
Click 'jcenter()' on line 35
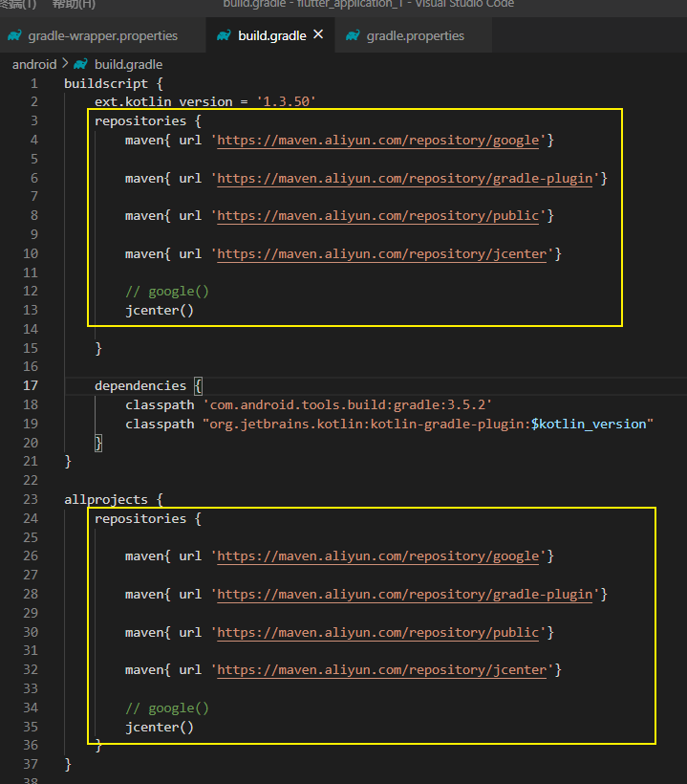click(160, 728)
